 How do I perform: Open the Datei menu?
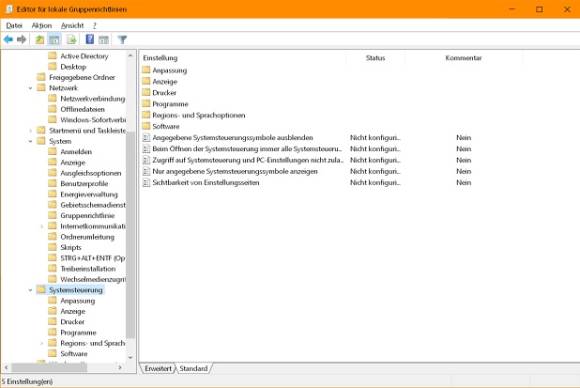click(14, 25)
